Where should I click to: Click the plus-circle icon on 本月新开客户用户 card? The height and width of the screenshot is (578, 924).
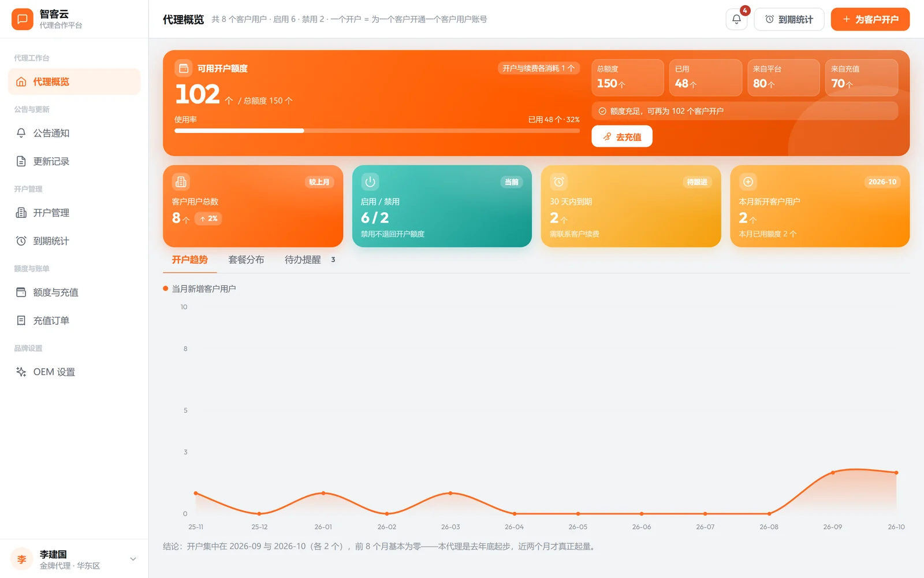(x=748, y=182)
